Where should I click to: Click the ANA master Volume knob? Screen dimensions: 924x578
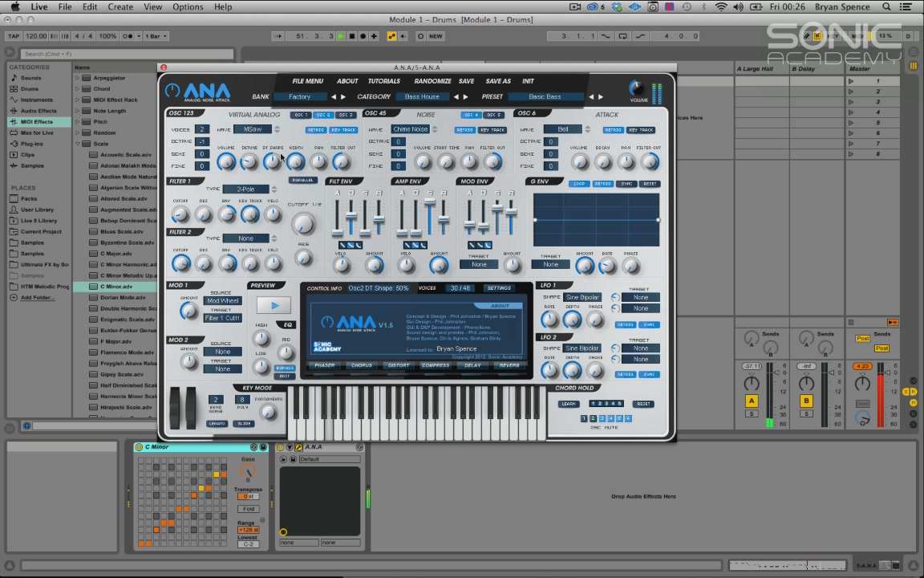636,88
